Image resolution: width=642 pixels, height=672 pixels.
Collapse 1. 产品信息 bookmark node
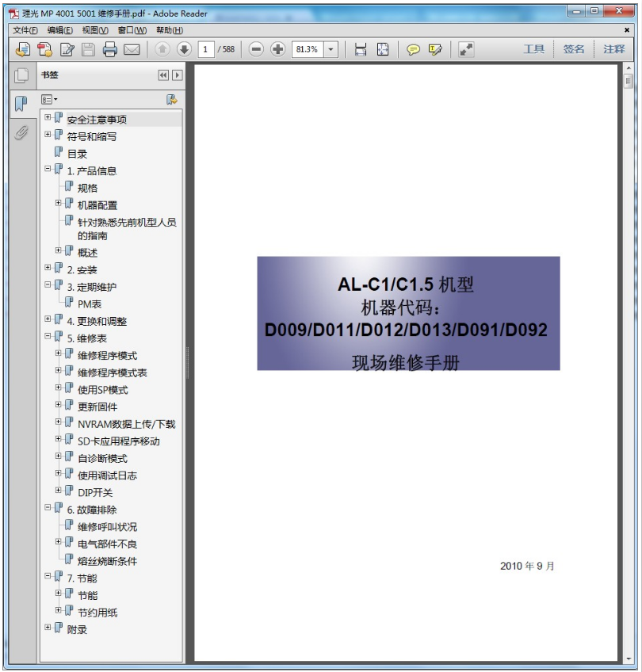48,169
